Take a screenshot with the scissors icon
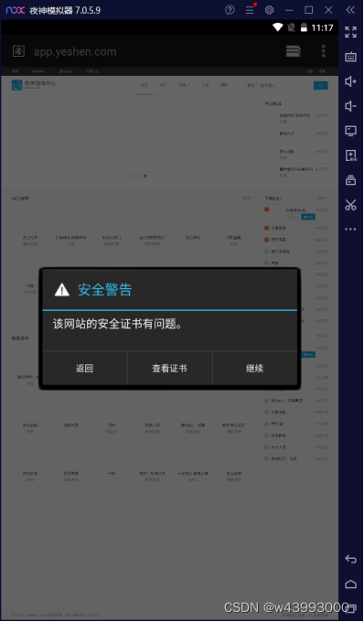364x622 pixels. [x=350, y=205]
